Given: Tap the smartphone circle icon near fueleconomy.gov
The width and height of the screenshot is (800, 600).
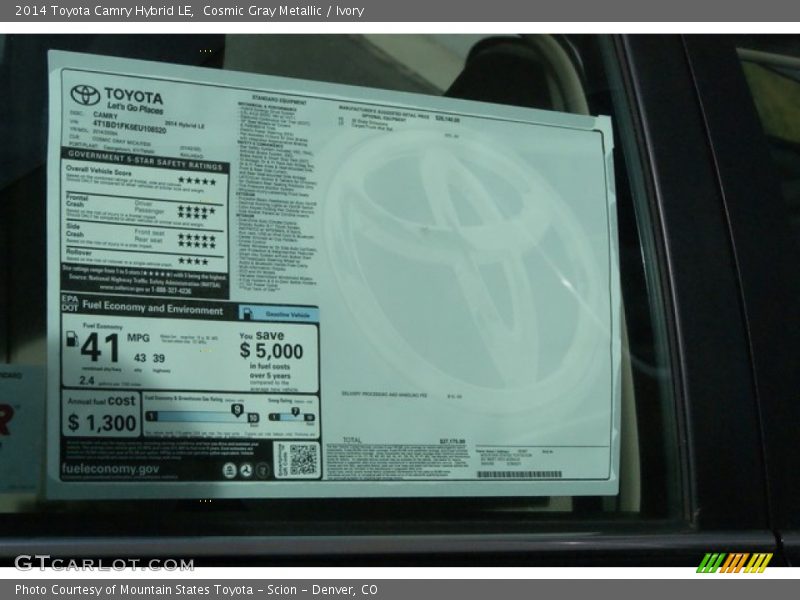Looking at the screenshot, I should [230, 469].
